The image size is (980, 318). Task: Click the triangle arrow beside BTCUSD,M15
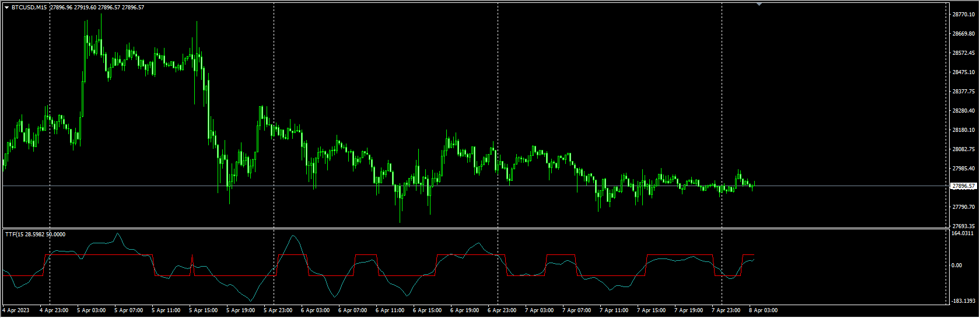(x=6, y=8)
